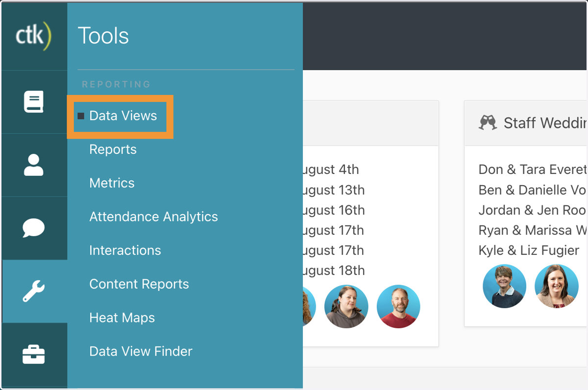Viewport: 588px width, 390px height.
Task: Open Metrics menu item
Action: coord(112,183)
